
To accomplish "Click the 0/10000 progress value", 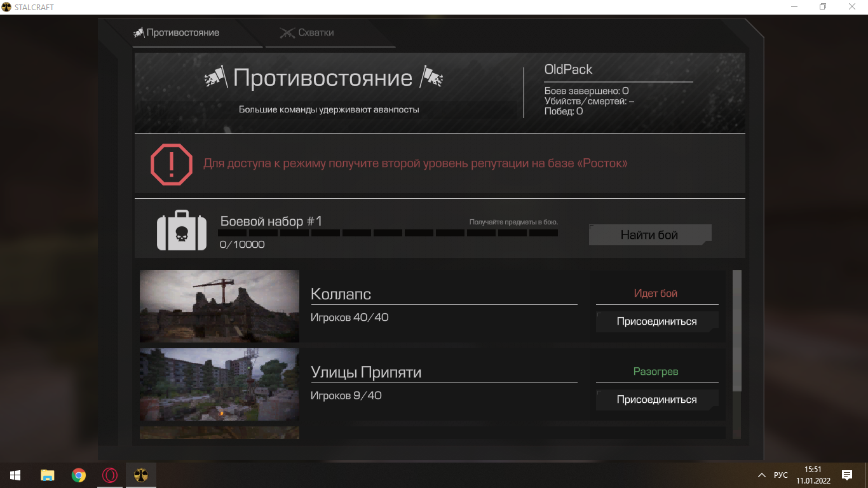I will [241, 245].
